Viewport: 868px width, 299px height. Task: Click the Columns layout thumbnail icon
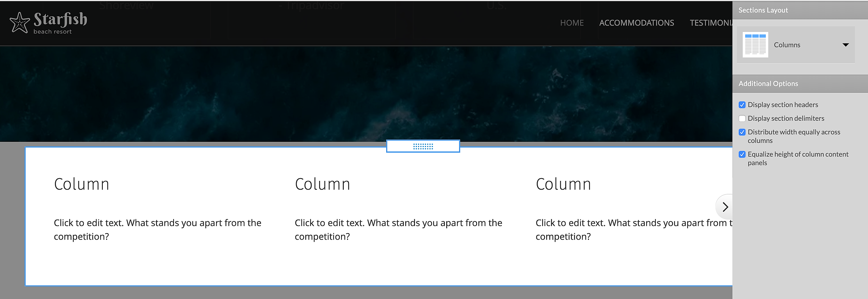pyautogui.click(x=755, y=45)
